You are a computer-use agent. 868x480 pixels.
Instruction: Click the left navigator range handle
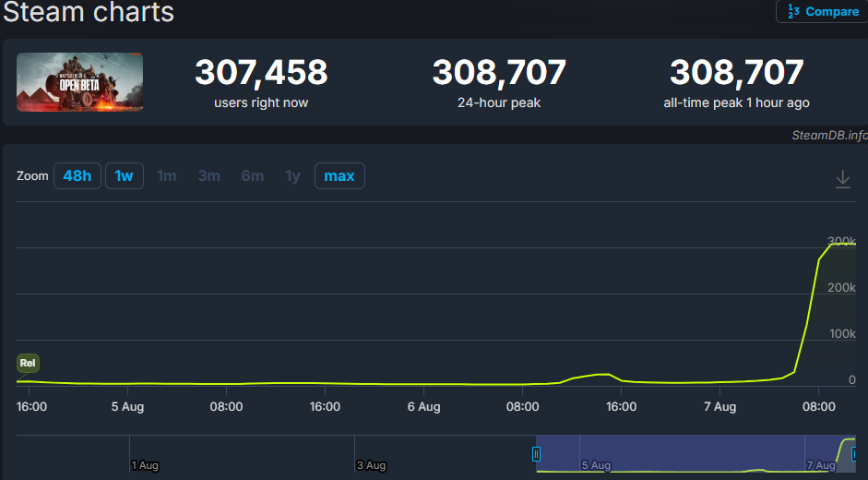(536, 454)
